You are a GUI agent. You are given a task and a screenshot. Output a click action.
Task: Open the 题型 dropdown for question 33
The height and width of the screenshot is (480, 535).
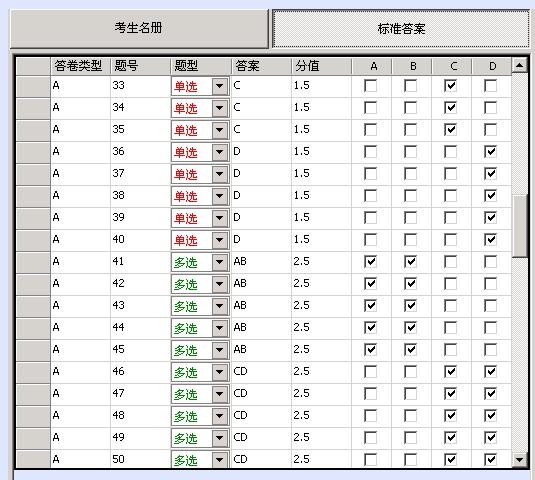(219, 86)
